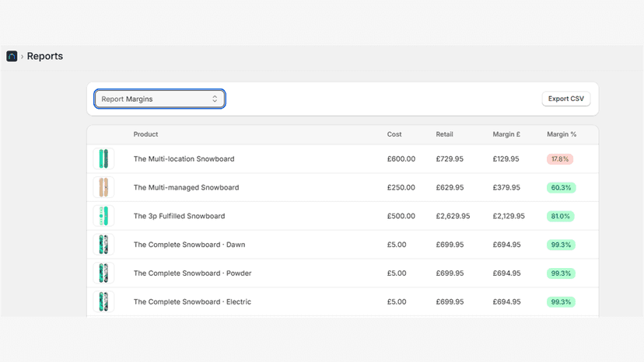644x362 pixels.
Task: Click the Reports breadcrumb title
Action: [x=45, y=56]
